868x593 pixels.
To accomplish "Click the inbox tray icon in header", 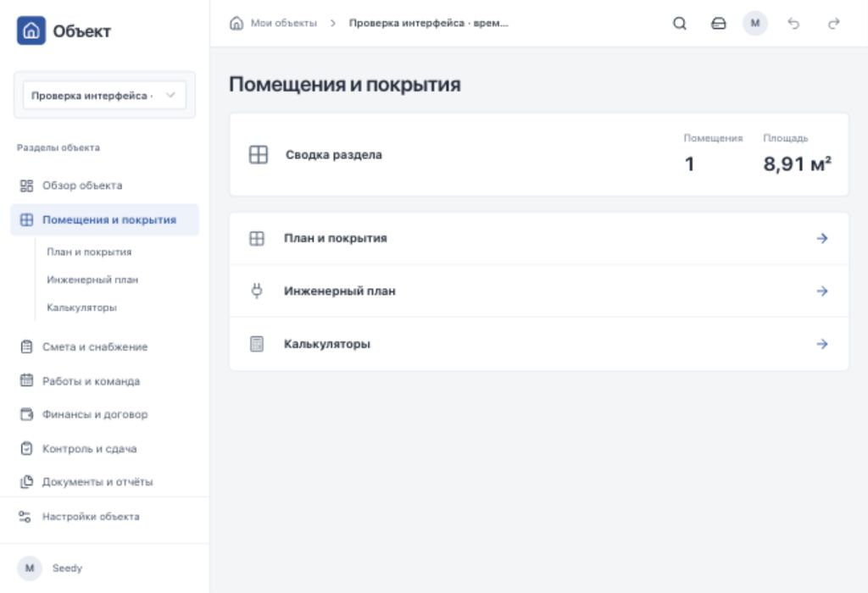I will pyautogui.click(x=718, y=23).
